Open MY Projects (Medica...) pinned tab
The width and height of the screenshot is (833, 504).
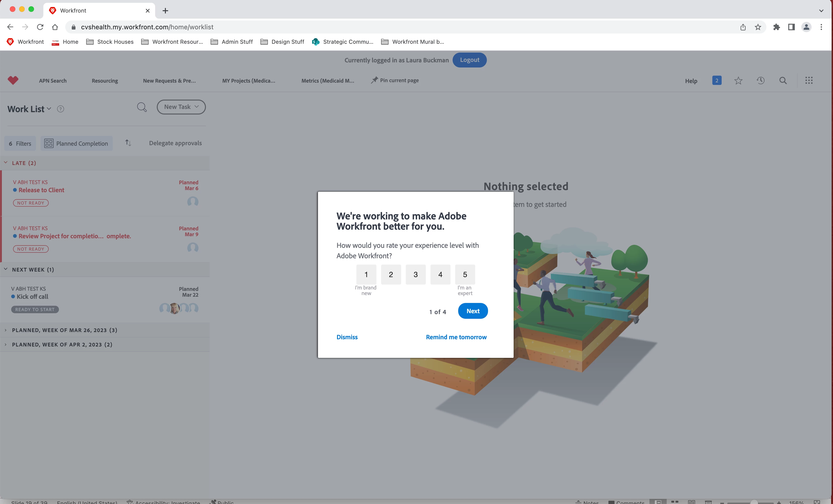pos(249,81)
